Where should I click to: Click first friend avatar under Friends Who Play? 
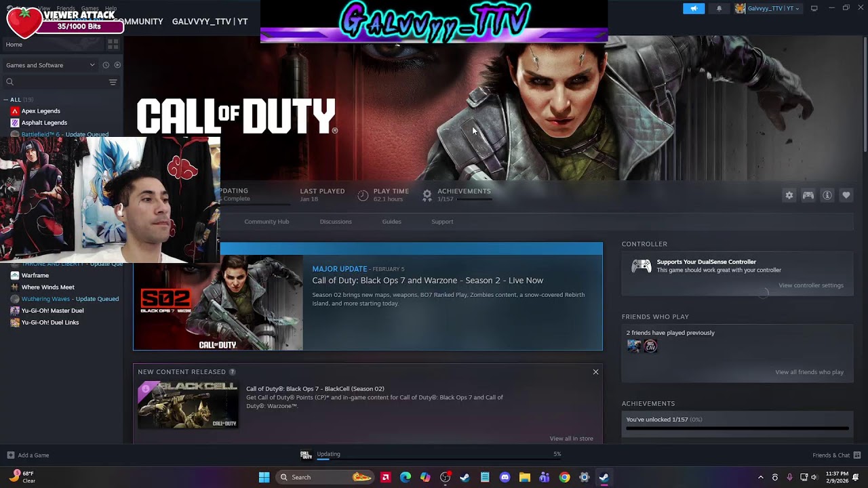coord(634,346)
